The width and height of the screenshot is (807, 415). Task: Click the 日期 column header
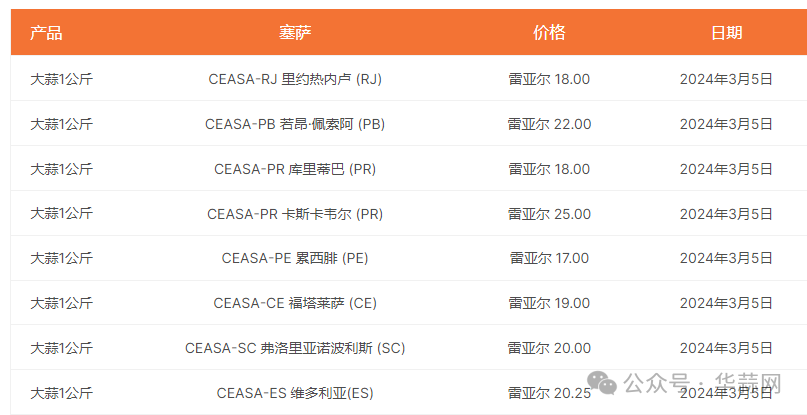tap(726, 33)
